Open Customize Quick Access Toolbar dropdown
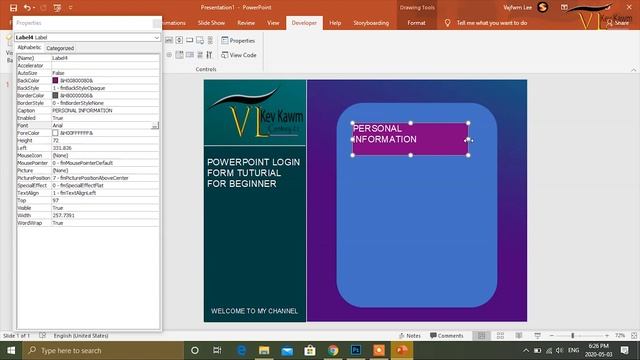The image size is (640, 360). 70,8
